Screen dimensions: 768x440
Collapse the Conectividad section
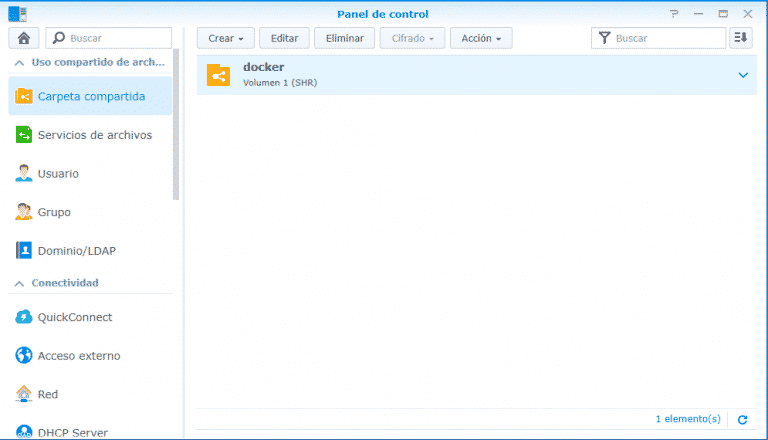click(18, 283)
